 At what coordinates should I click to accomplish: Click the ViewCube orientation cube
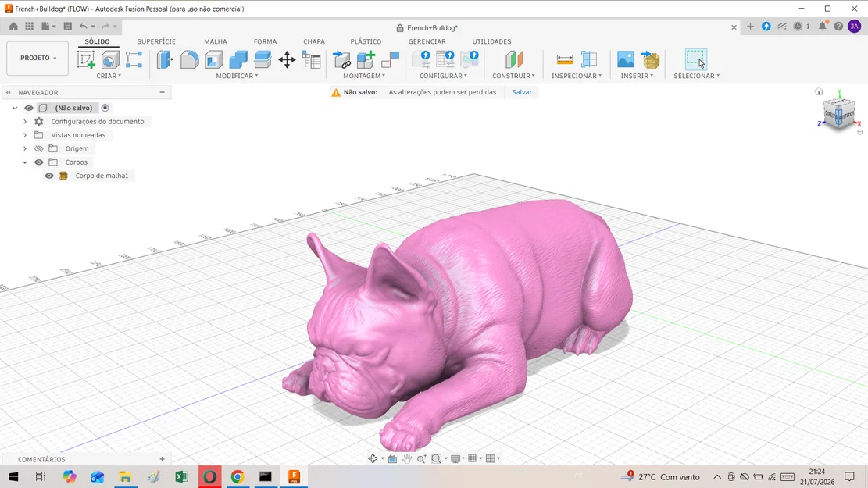[x=838, y=112]
